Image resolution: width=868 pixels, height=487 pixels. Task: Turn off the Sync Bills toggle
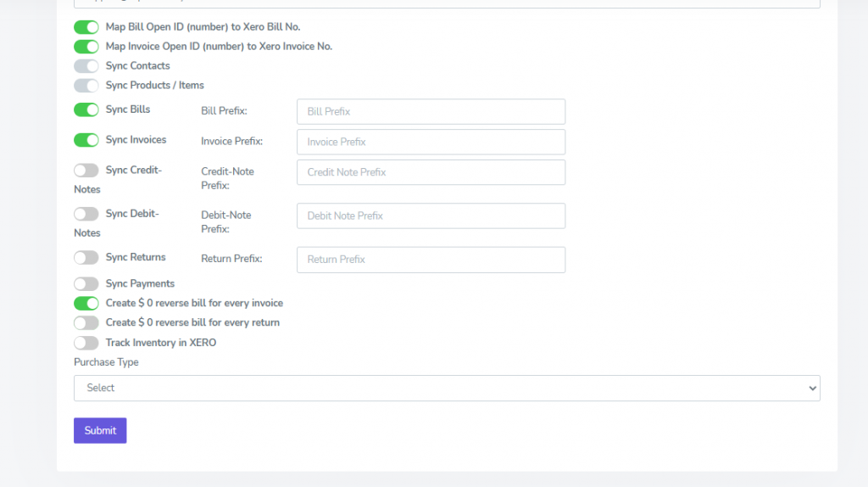pos(86,110)
